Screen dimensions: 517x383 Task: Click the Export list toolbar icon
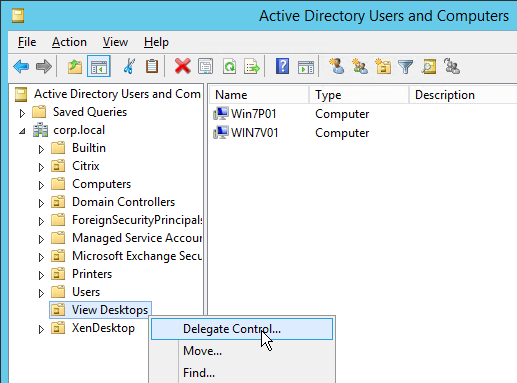(252, 66)
